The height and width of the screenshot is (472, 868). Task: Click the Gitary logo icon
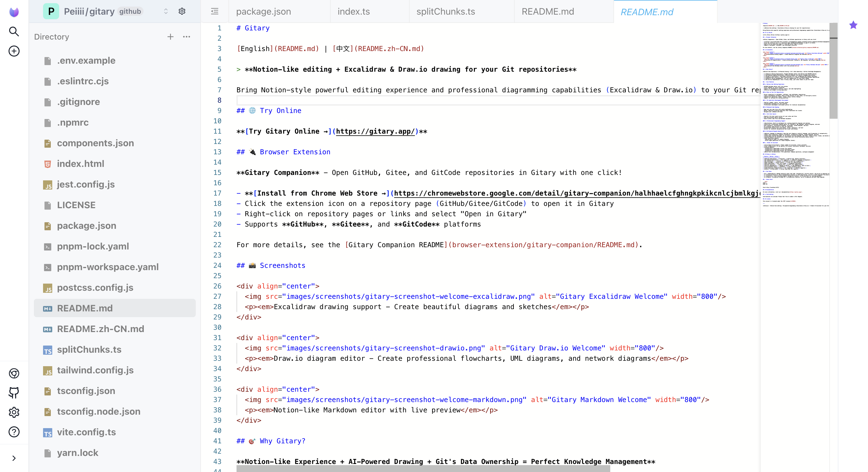coord(14,12)
